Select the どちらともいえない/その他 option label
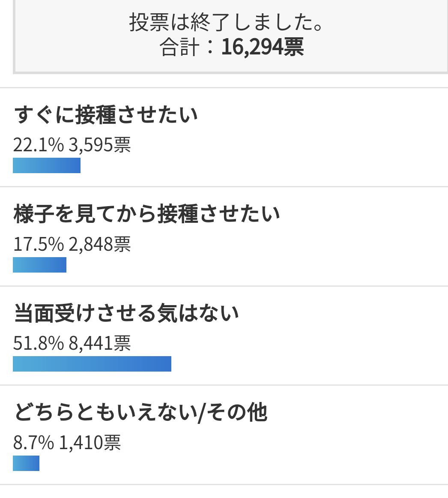This screenshot has height=498, width=448. [140, 413]
